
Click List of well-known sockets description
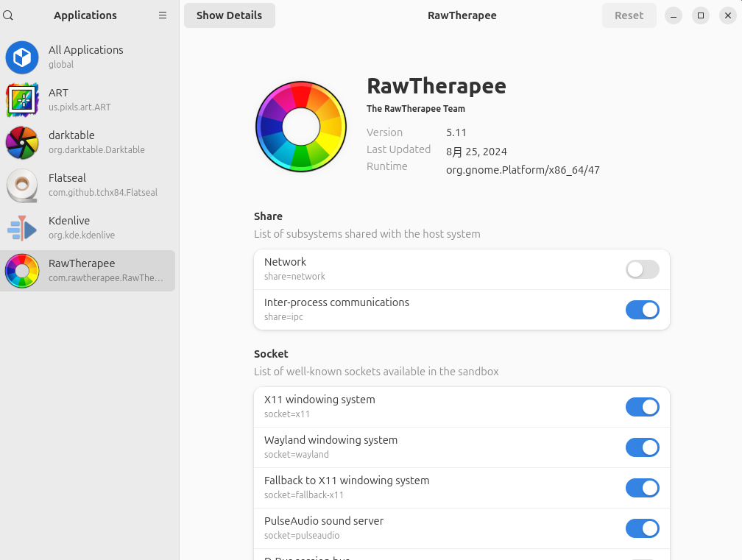[x=376, y=372]
